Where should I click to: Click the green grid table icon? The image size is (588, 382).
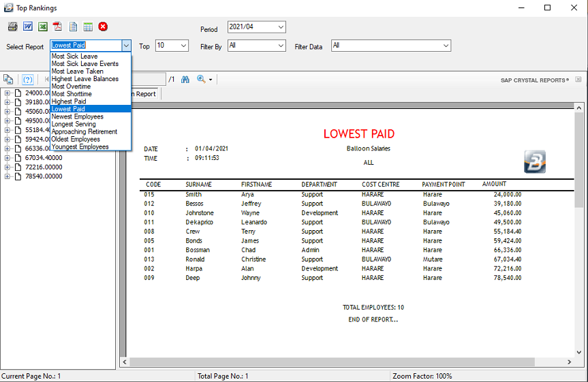(88, 27)
